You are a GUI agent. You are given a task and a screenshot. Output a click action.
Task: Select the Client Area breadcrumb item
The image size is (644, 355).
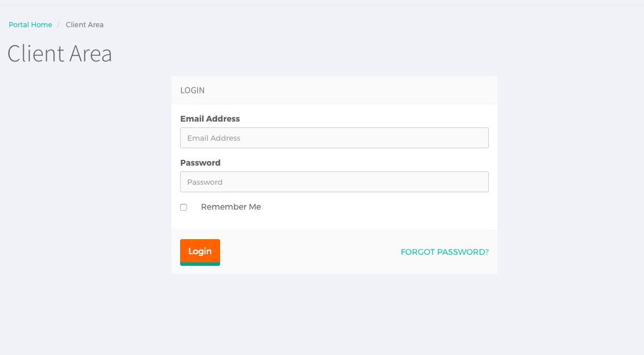tap(85, 25)
